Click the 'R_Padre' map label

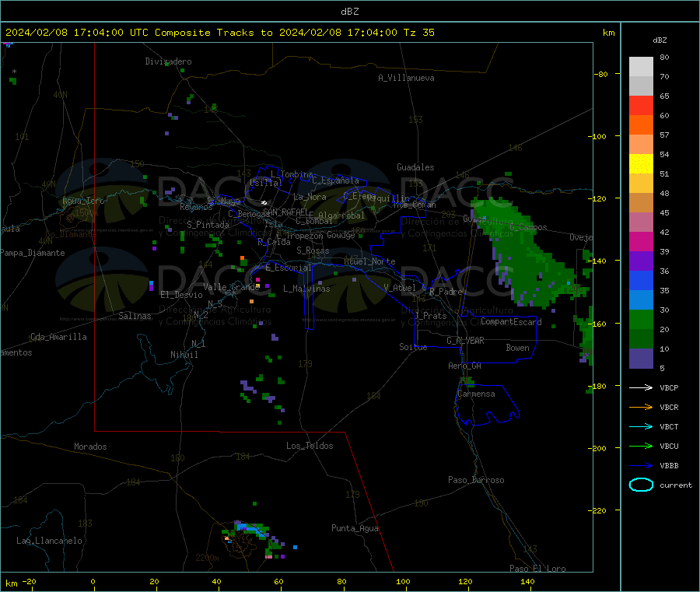[446, 292]
